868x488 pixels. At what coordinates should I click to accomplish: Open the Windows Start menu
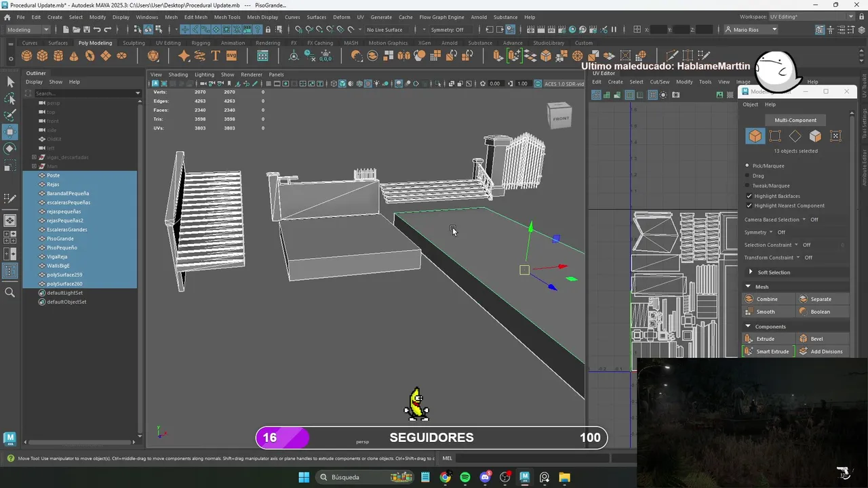[304, 477]
